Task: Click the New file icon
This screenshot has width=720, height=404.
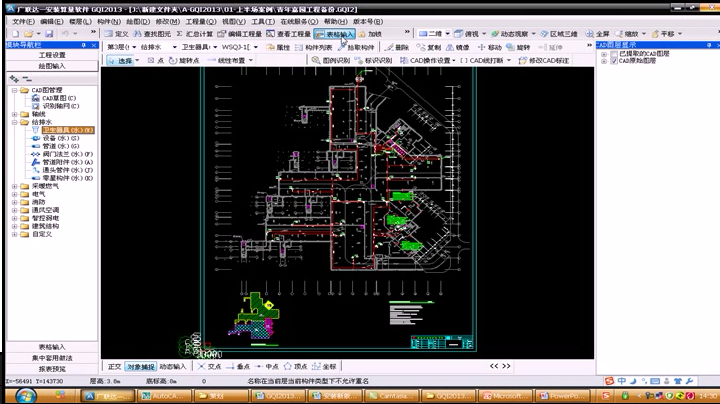Action: (16, 34)
